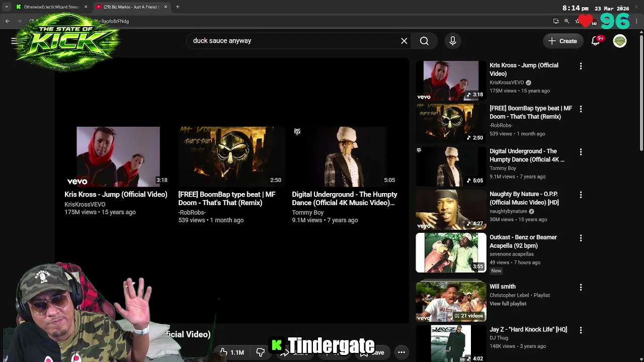This screenshot has width=644, height=362.
Task: Click the magnifying glass search button
Action: 424,41
